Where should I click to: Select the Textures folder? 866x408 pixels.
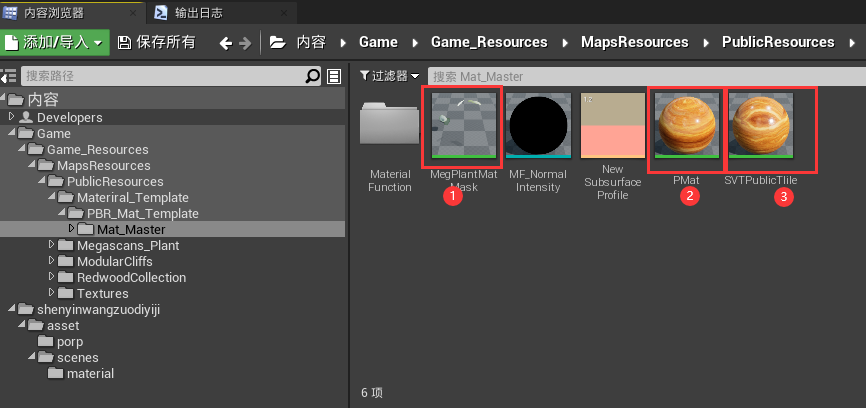103,293
